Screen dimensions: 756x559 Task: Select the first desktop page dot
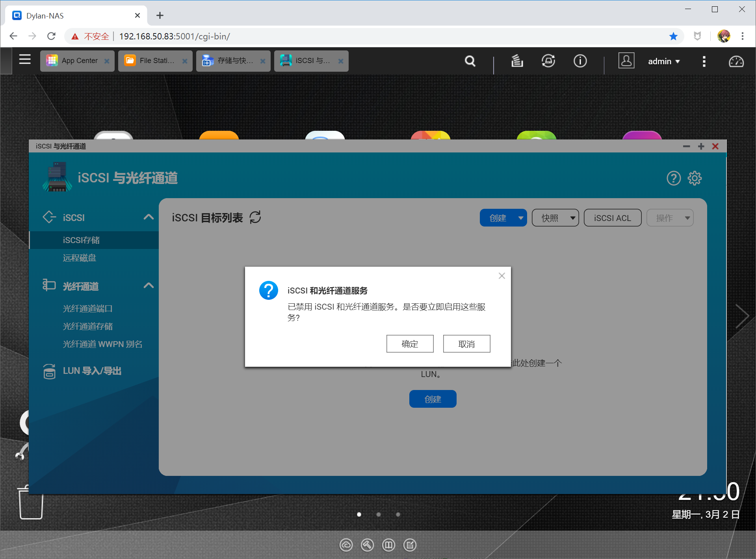pos(359,514)
